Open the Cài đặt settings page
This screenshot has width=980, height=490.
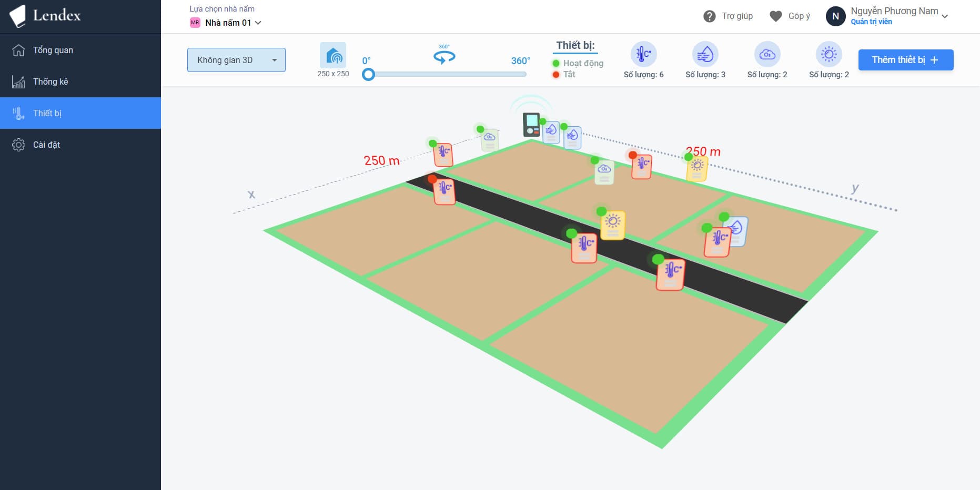pyautogui.click(x=80, y=145)
